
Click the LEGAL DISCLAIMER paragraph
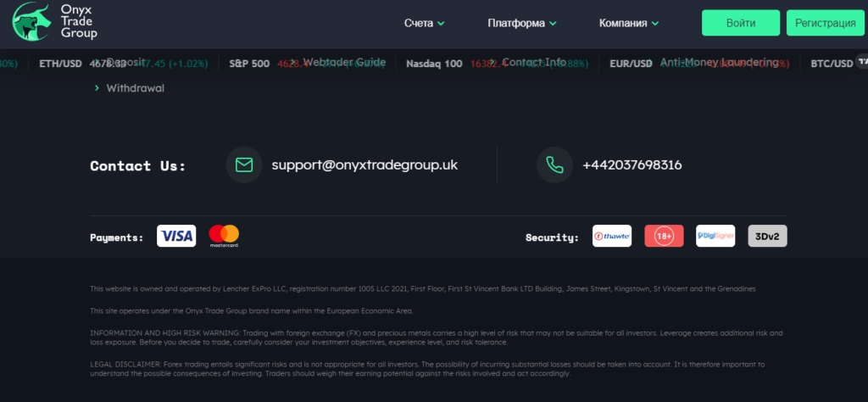tap(427, 369)
